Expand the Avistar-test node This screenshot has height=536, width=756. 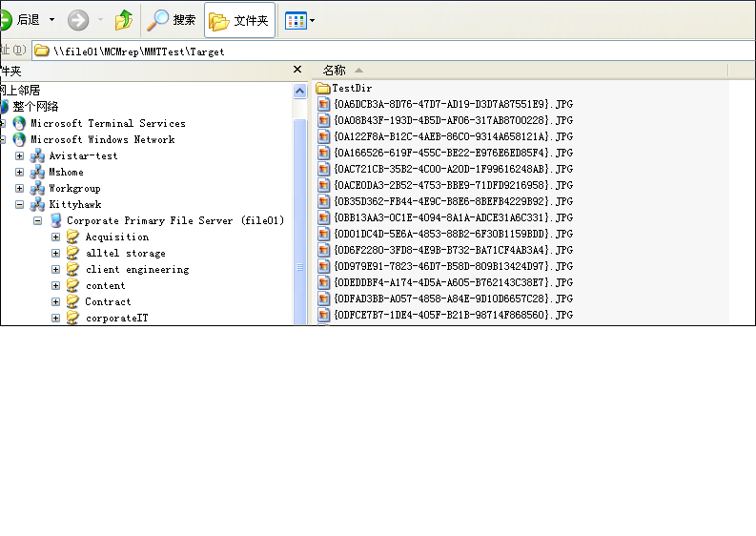pyautogui.click(x=19, y=155)
